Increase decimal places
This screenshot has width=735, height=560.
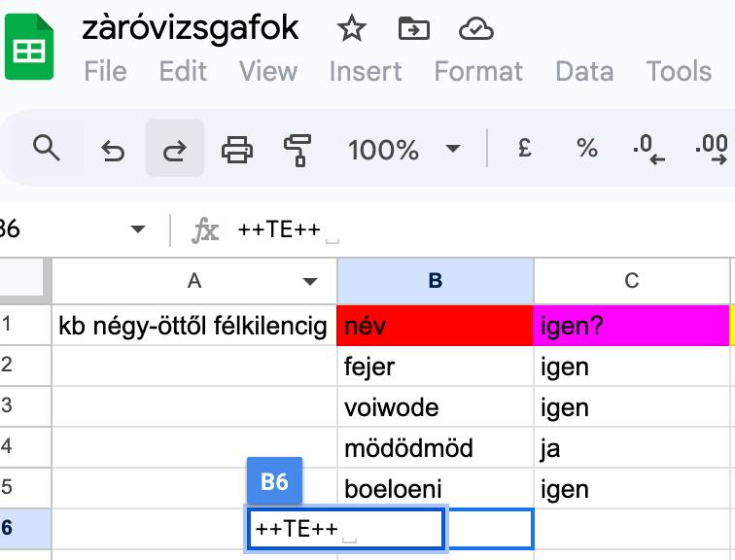pyautogui.click(x=712, y=149)
